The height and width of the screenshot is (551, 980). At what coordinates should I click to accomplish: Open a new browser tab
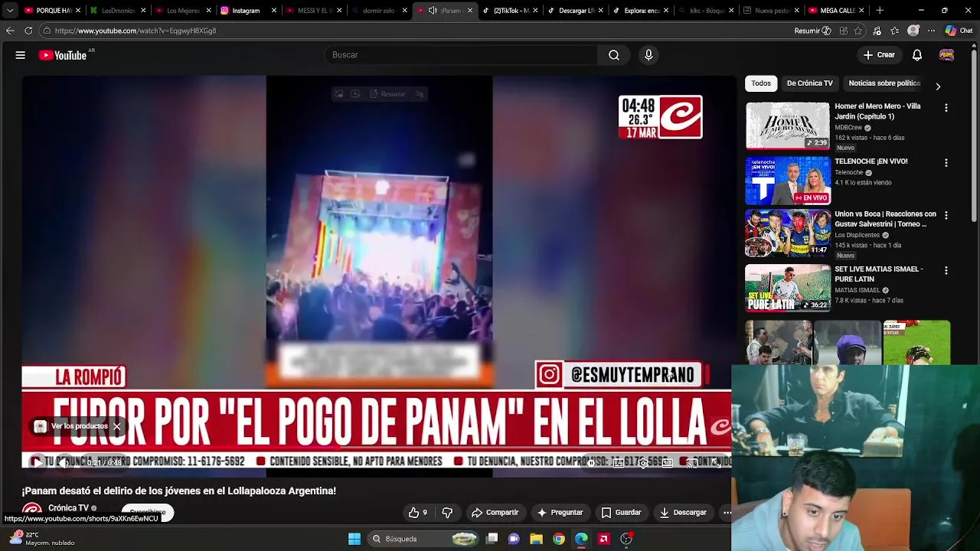click(x=880, y=11)
